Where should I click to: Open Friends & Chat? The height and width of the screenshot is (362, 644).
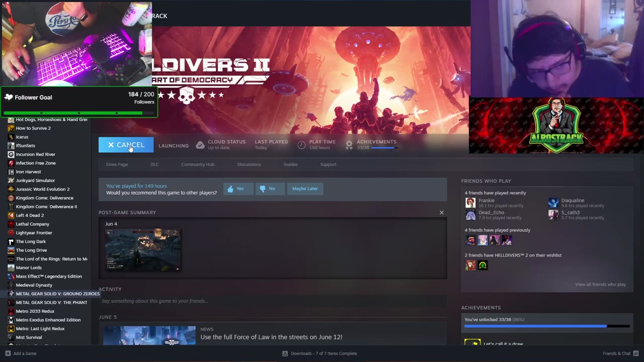(620, 353)
